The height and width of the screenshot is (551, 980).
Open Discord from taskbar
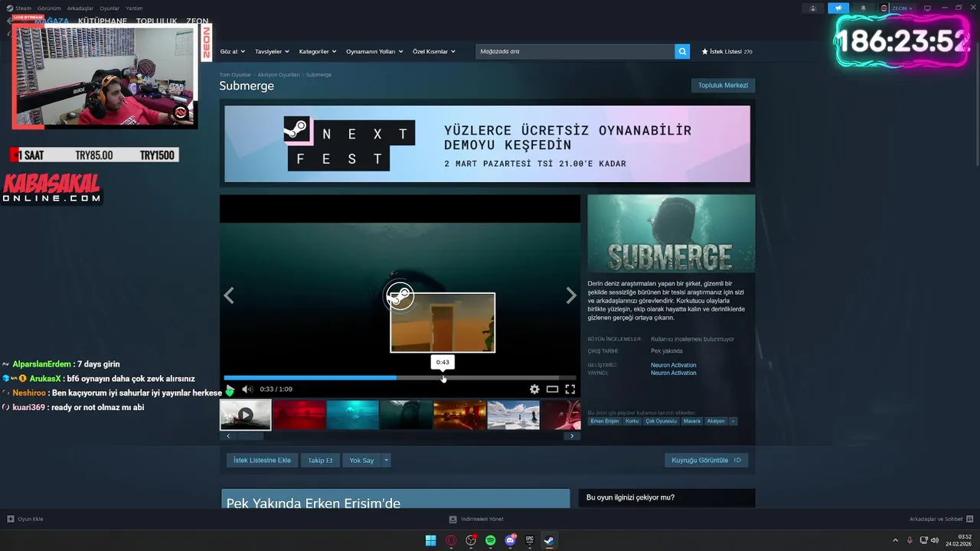(x=511, y=540)
